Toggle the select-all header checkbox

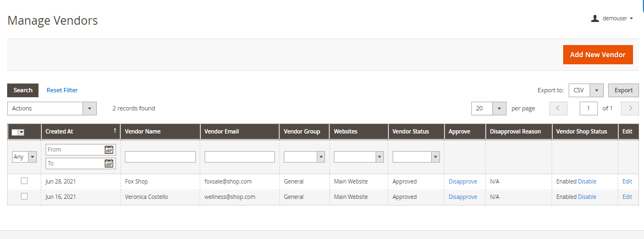pos(15,132)
